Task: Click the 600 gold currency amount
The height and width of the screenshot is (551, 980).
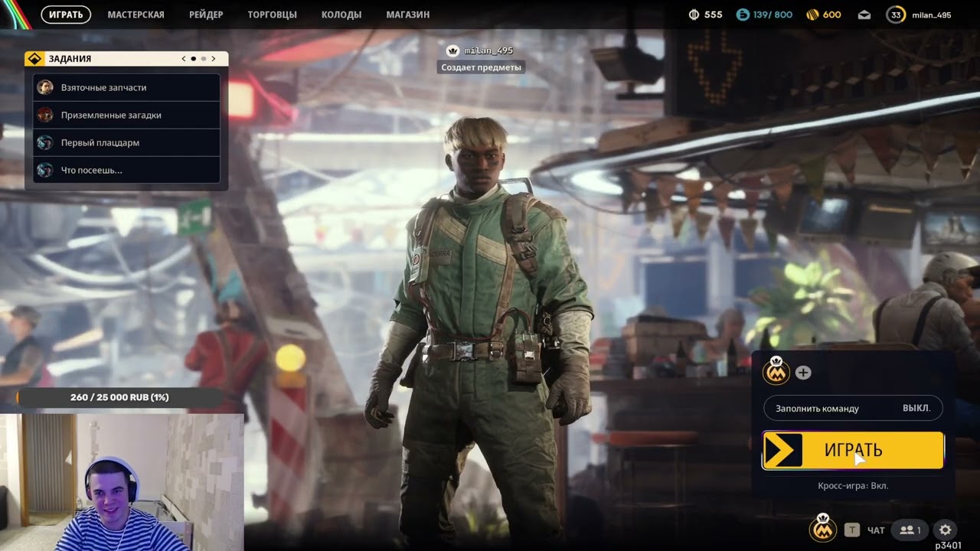Action: click(x=832, y=15)
